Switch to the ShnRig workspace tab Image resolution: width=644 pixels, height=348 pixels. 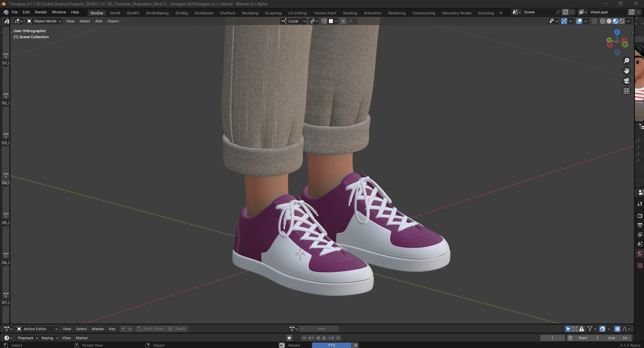coord(182,13)
